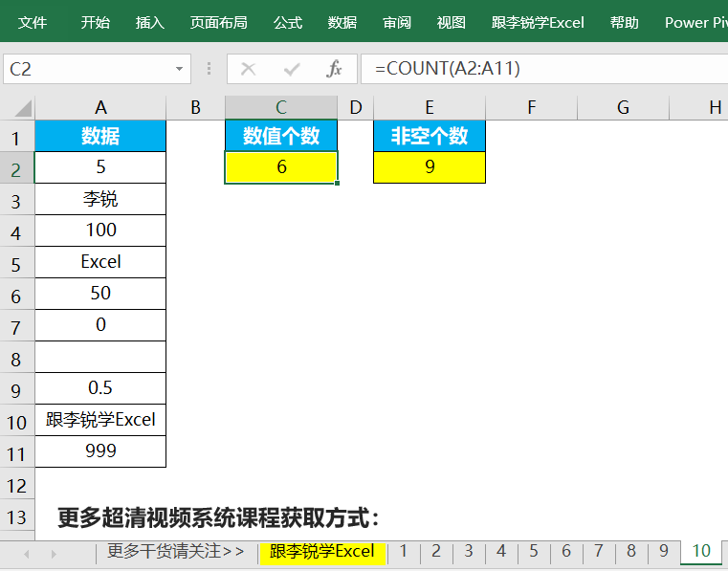Select cell A2 with value 5

[x=100, y=167]
